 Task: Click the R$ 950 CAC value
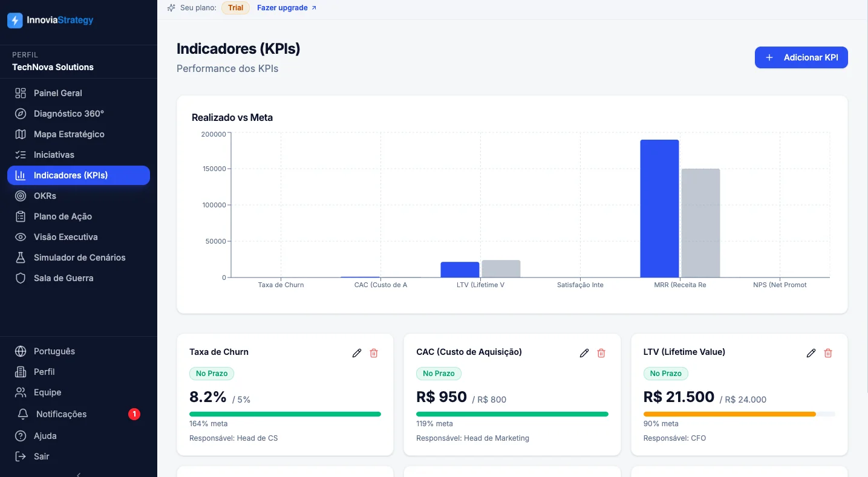[x=442, y=397]
